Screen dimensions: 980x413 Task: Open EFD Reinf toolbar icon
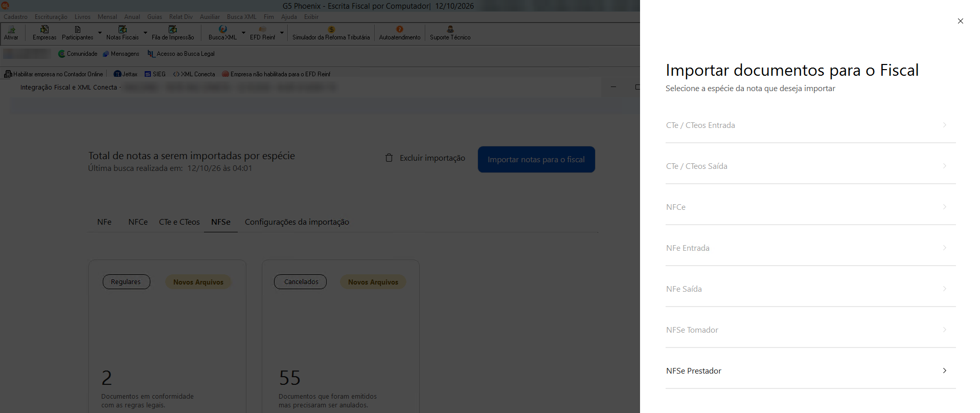pos(263,33)
